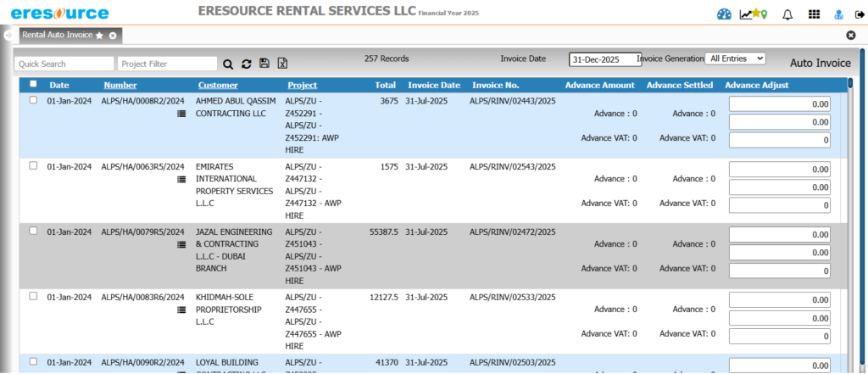
Task: Check the Ahmed Abul Qassim Contracting row
Action: (x=33, y=100)
